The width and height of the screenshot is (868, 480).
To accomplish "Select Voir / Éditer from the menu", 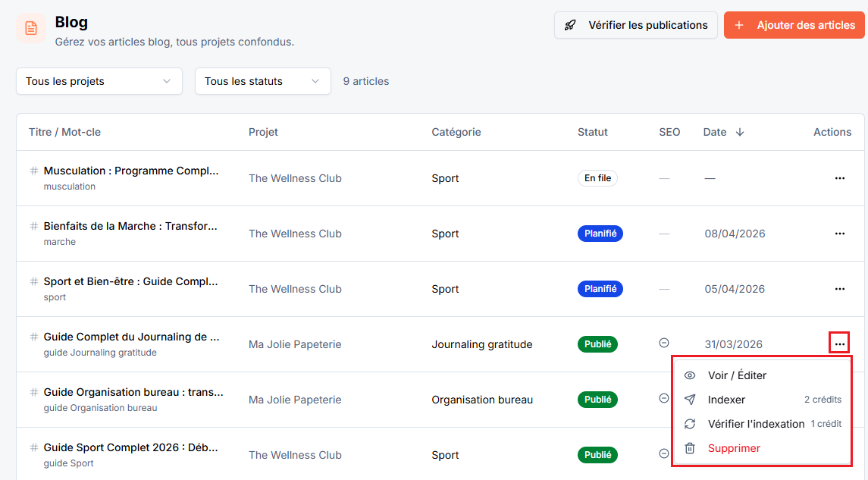I will pyautogui.click(x=763, y=375).
